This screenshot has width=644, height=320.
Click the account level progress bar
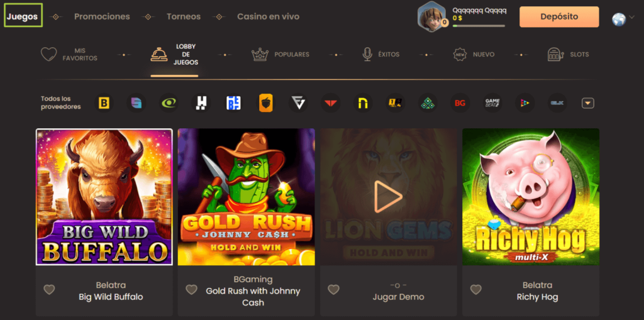(x=479, y=26)
